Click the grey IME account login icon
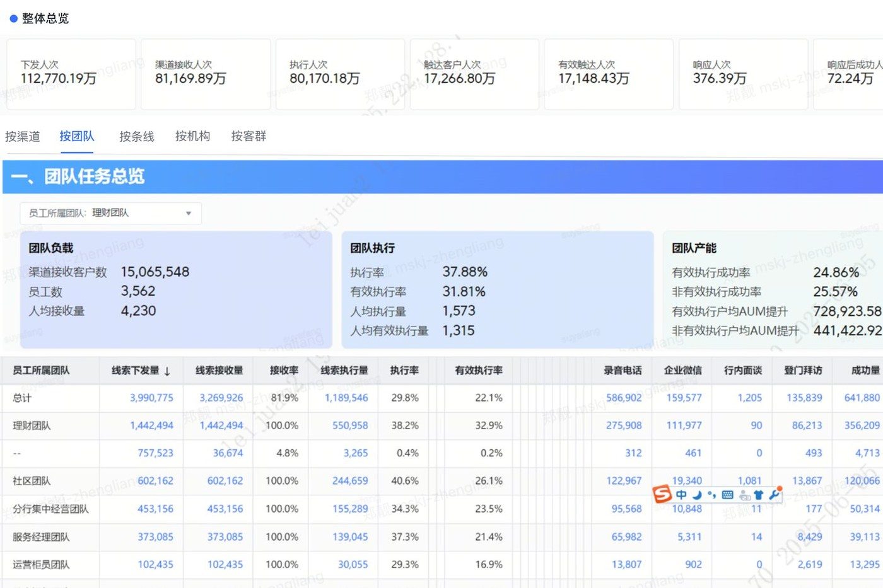Viewport: 883px width, 588px height. click(744, 495)
